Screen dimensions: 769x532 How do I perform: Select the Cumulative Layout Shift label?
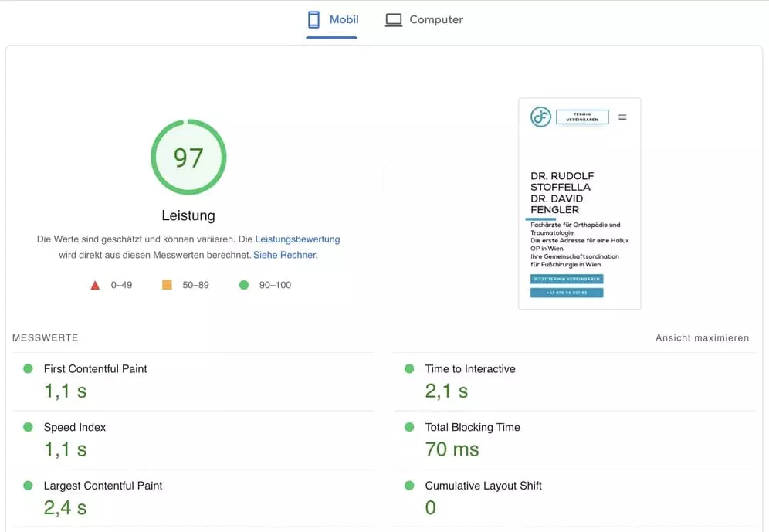[x=483, y=486]
